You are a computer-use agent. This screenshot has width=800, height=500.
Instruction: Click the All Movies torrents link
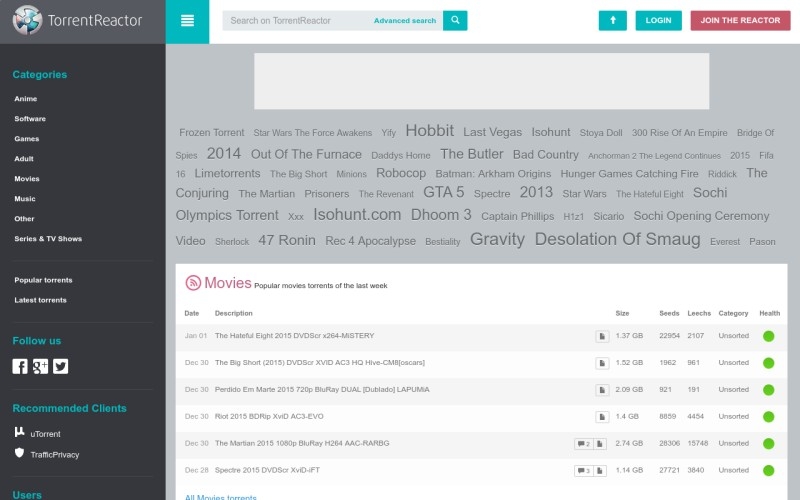[x=220, y=497]
